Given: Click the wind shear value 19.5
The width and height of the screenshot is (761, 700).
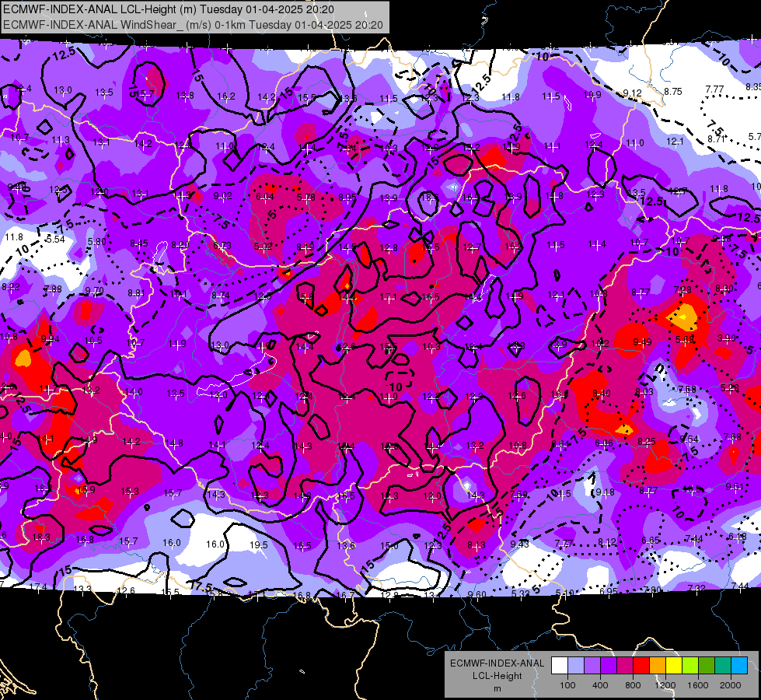Looking at the screenshot, I should pyautogui.click(x=259, y=545).
